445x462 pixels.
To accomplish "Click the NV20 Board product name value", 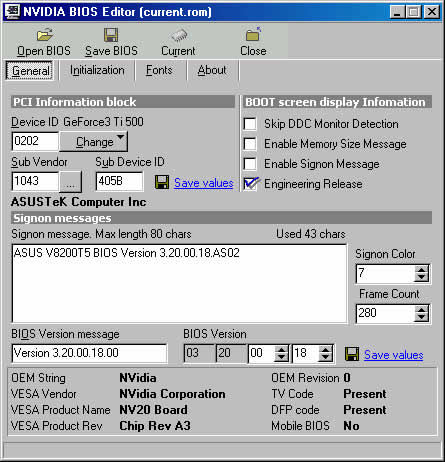I will click(153, 410).
